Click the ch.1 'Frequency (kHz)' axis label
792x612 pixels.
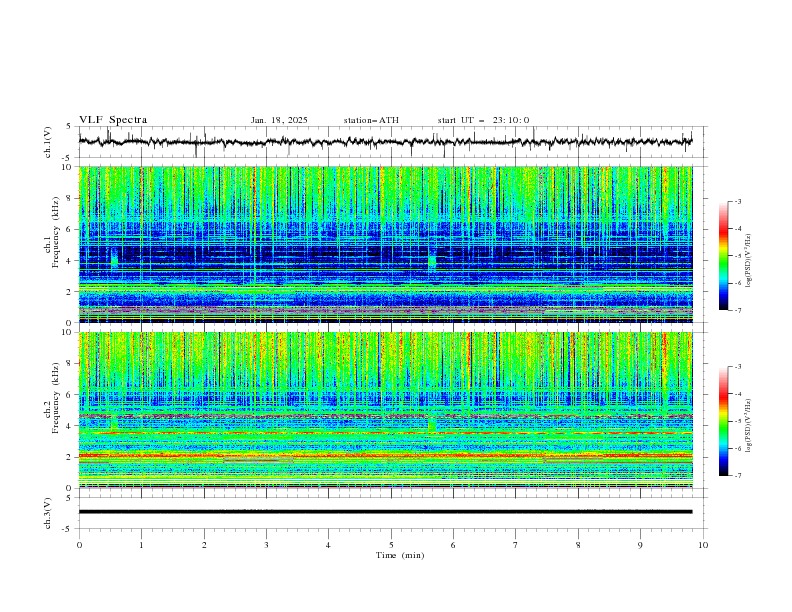56,233
